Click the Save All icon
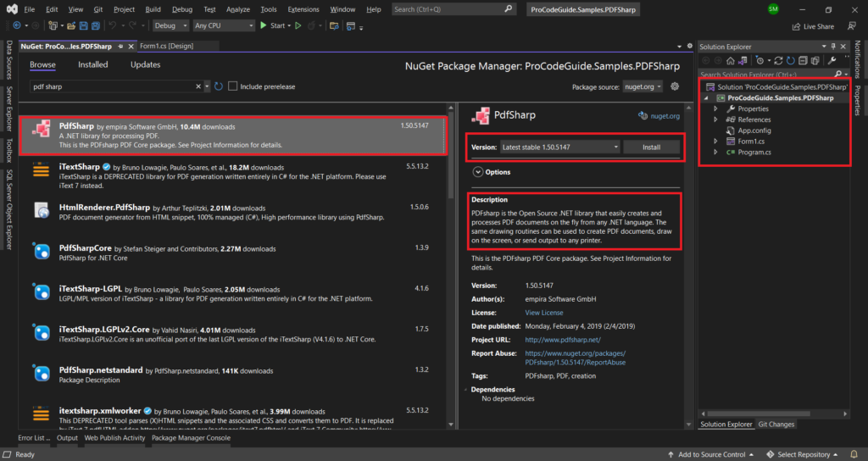This screenshot has width=868, height=461. tap(95, 25)
